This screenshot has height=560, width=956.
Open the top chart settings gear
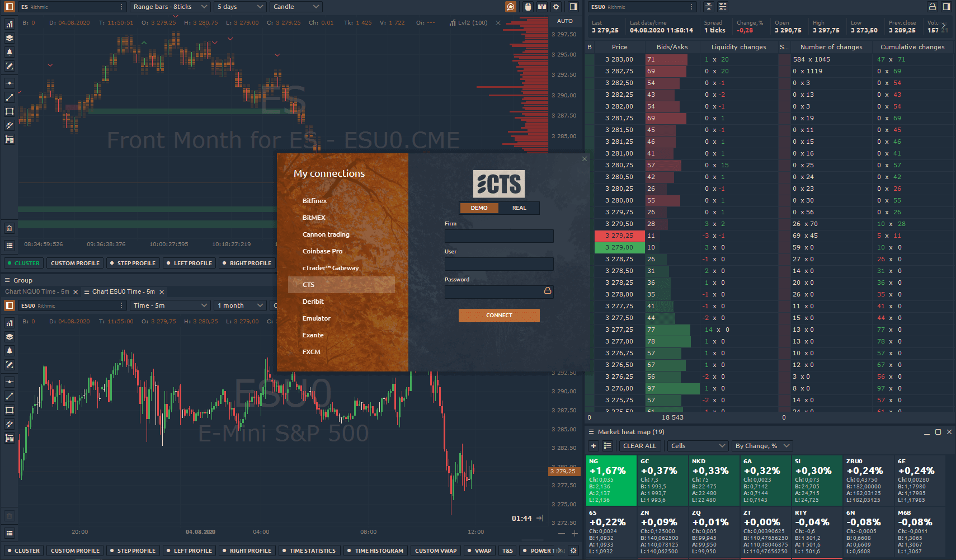556,7
